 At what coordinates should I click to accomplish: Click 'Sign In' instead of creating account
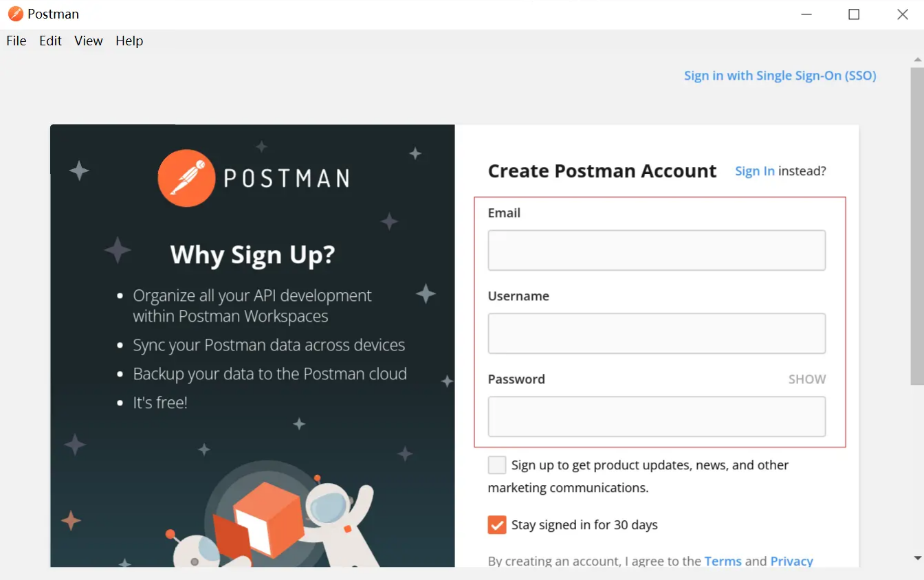tap(754, 171)
